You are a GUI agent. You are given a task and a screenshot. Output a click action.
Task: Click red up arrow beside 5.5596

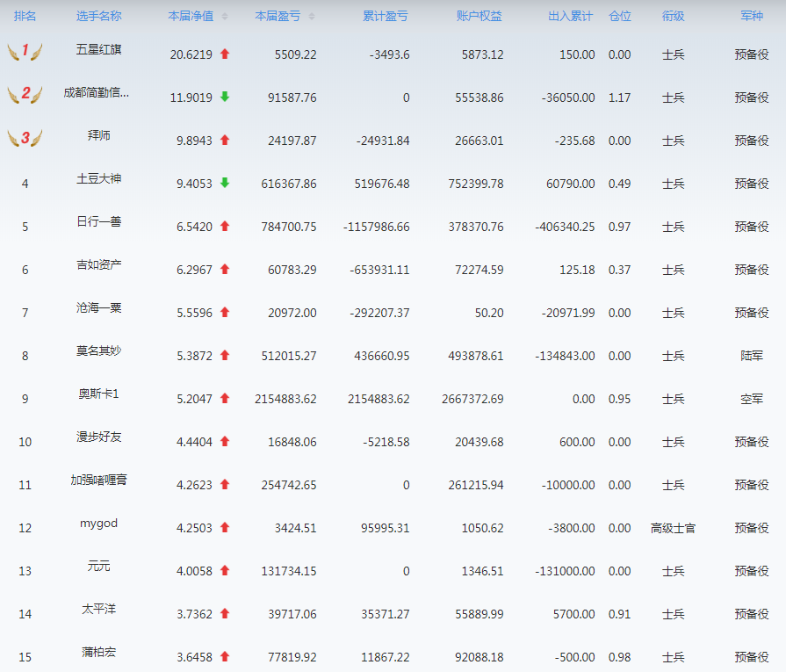[x=225, y=313]
